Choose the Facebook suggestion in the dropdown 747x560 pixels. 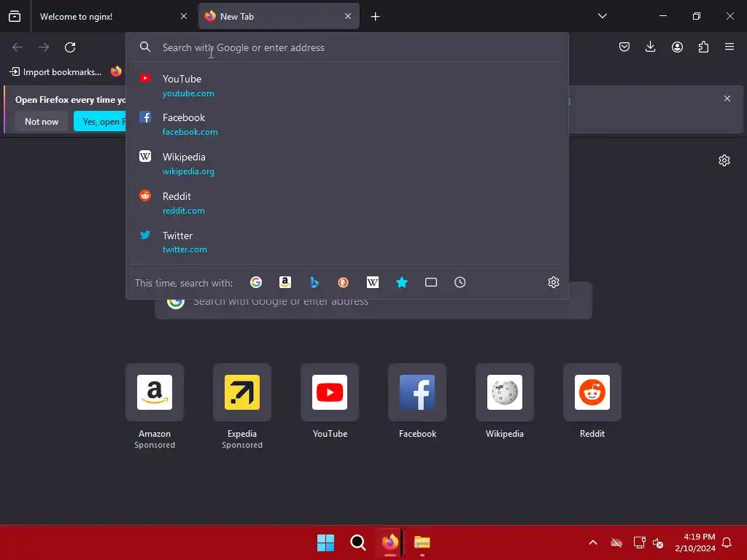pos(347,124)
